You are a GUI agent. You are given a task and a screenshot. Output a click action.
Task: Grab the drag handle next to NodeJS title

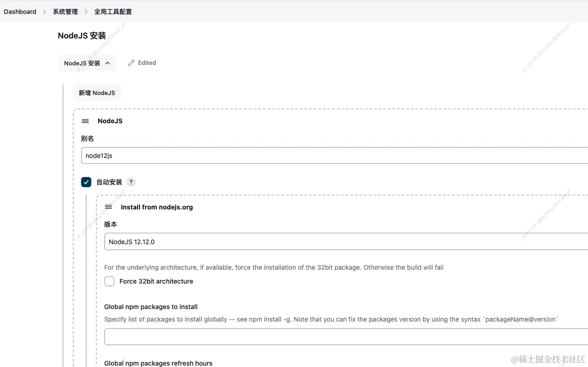85,121
